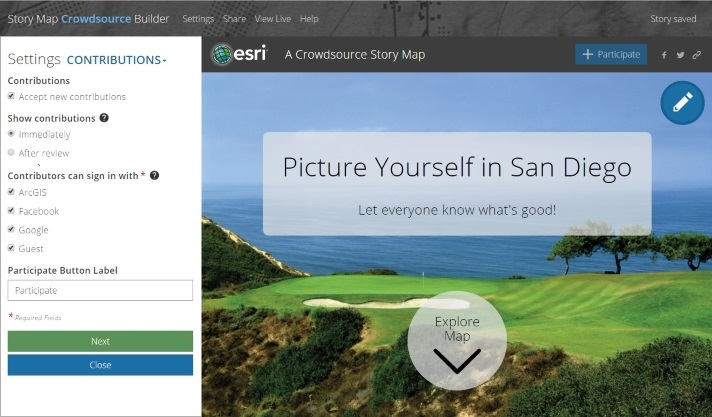Viewport: 712px width, 417px height.
Task: Disable Guest sign-in checkbox
Action: (x=11, y=248)
